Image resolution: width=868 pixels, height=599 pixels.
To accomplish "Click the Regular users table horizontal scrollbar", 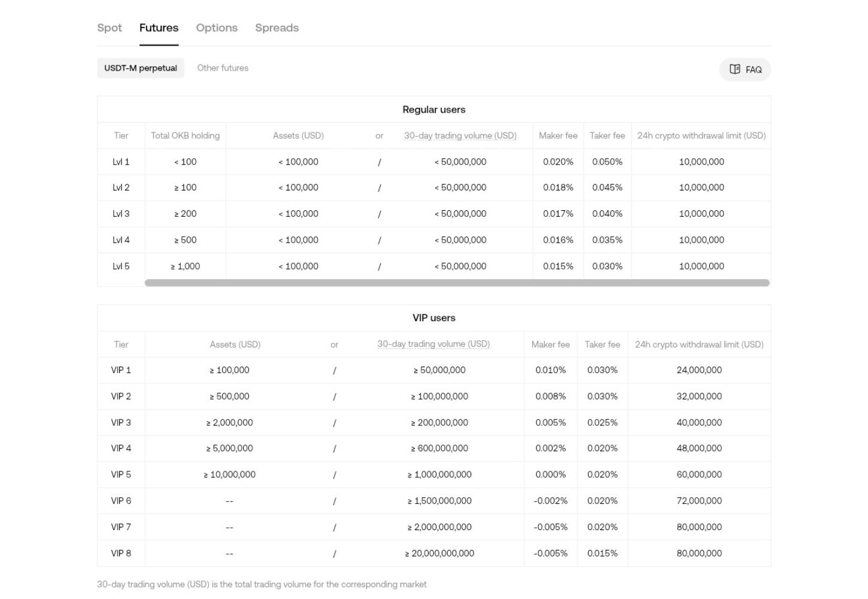I will pos(457,283).
